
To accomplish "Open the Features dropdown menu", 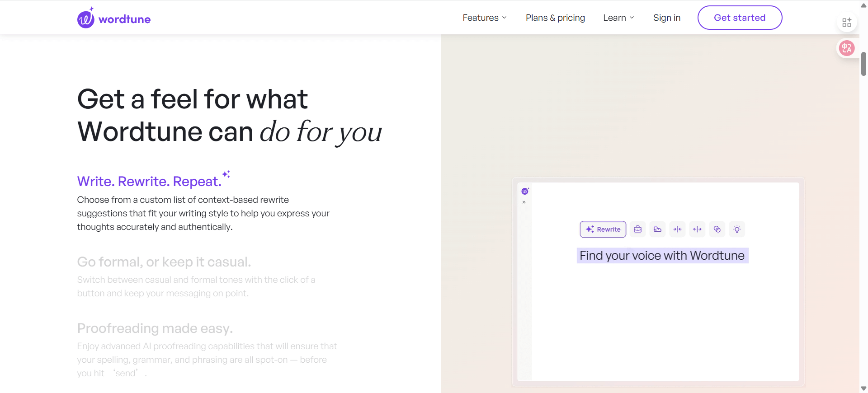I will [x=484, y=18].
